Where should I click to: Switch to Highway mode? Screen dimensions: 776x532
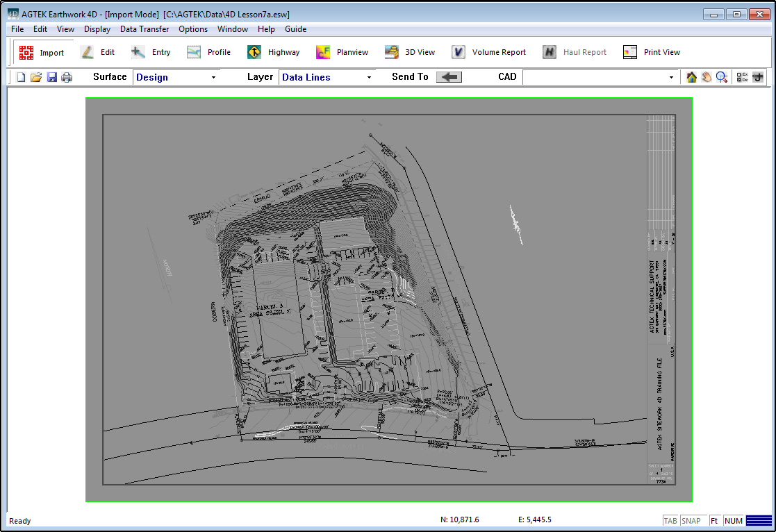274,53
